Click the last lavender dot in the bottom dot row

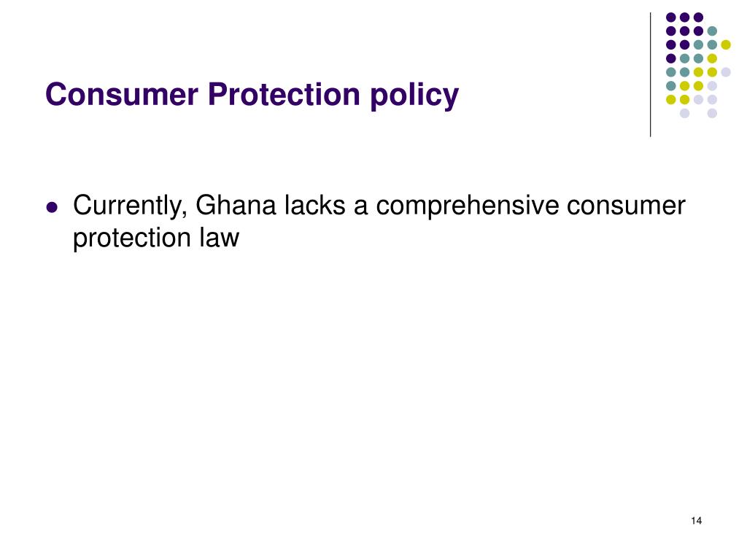[712, 113]
